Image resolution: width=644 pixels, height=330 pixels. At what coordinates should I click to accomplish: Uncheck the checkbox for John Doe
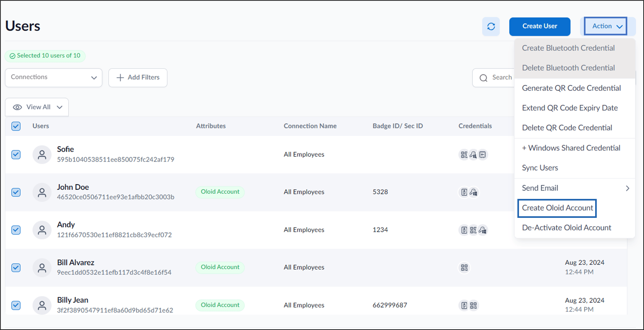pyautogui.click(x=16, y=192)
